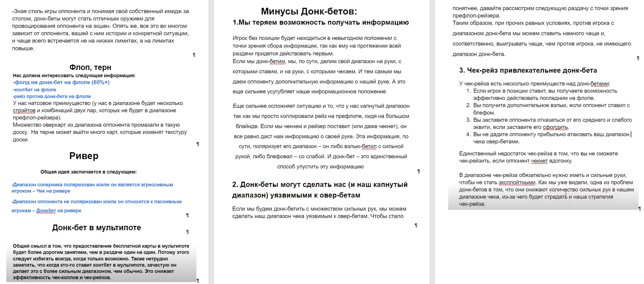Click the underlined word 'бетил' in 'вэлью-бетил'
Image resolution: width=644 pixels, height=284 pixels.
click(369, 147)
